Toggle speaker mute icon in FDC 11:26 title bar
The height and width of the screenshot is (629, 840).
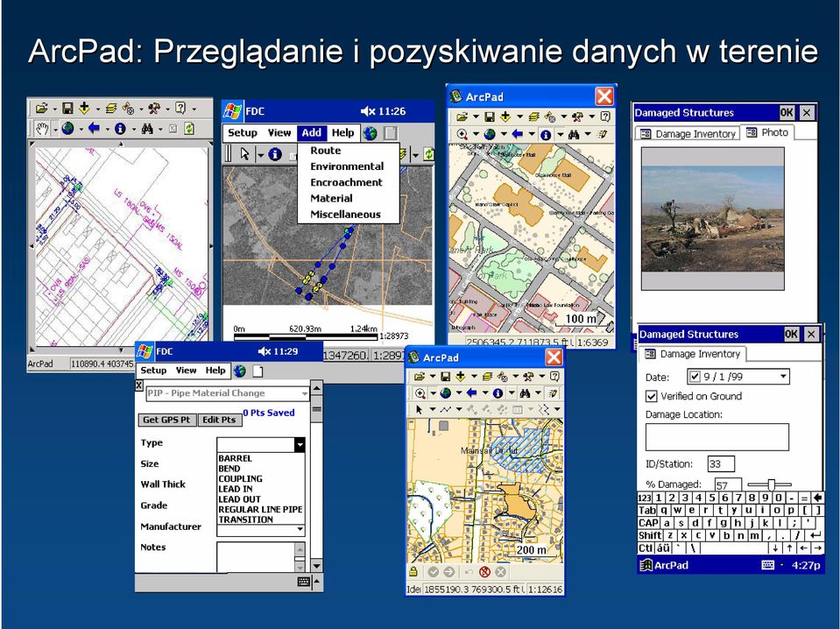368,111
